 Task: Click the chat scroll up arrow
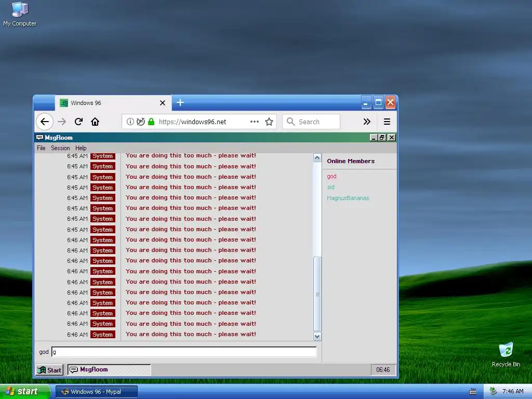[x=317, y=158]
